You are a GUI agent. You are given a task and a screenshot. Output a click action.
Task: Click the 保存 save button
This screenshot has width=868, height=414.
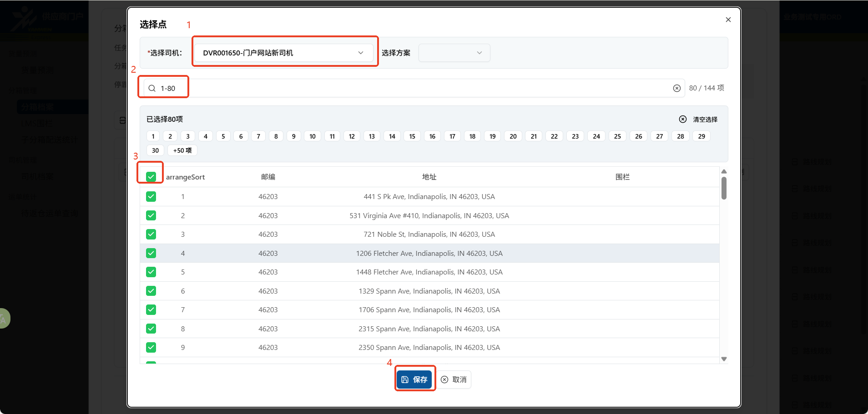point(414,379)
